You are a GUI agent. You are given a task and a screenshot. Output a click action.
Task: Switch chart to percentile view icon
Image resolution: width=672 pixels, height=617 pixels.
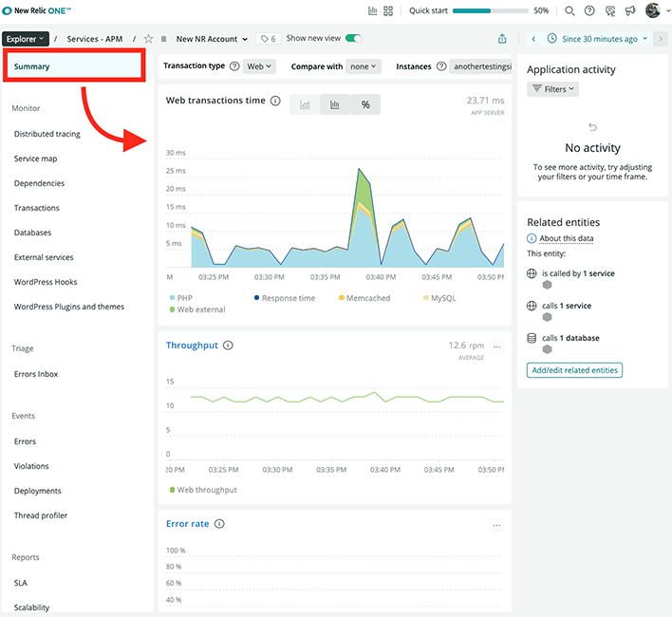pyautogui.click(x=365, y=104)
